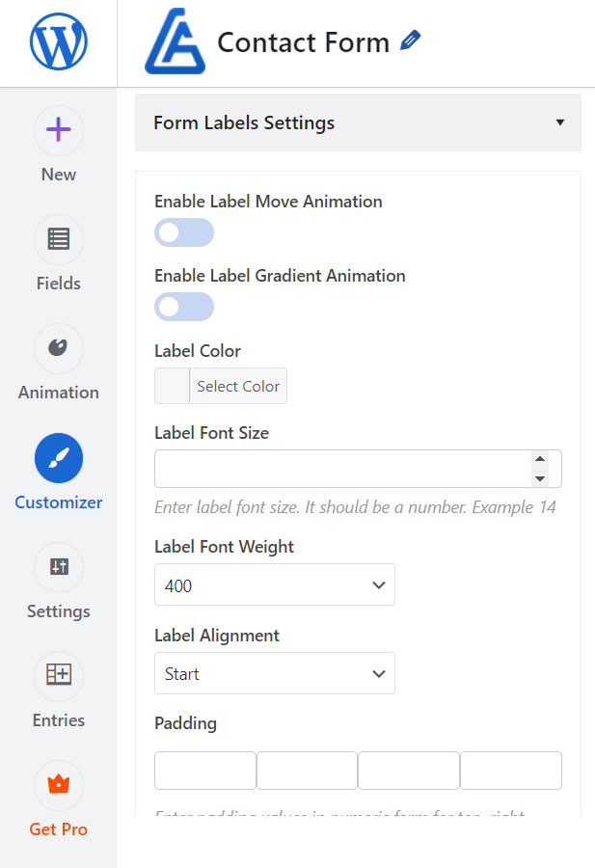Viewport: 595px width, 868px height.
Task: Open the Label Alignment dropdown
Action: coord(274,674)
